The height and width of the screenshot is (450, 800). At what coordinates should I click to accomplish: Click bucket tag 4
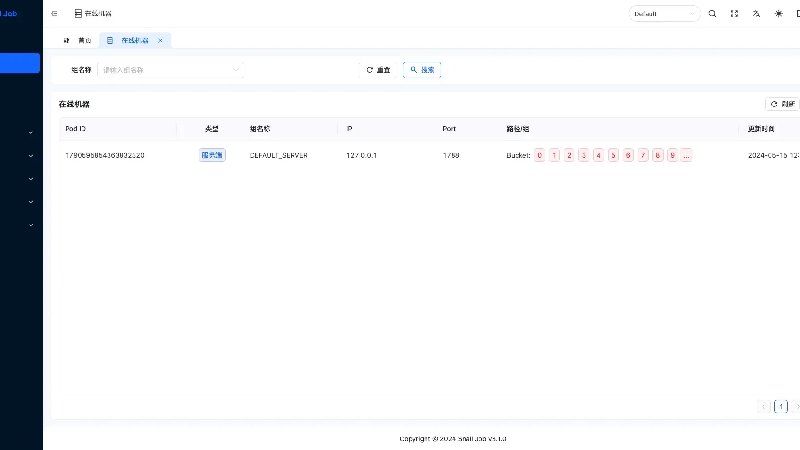coord(598,155)
